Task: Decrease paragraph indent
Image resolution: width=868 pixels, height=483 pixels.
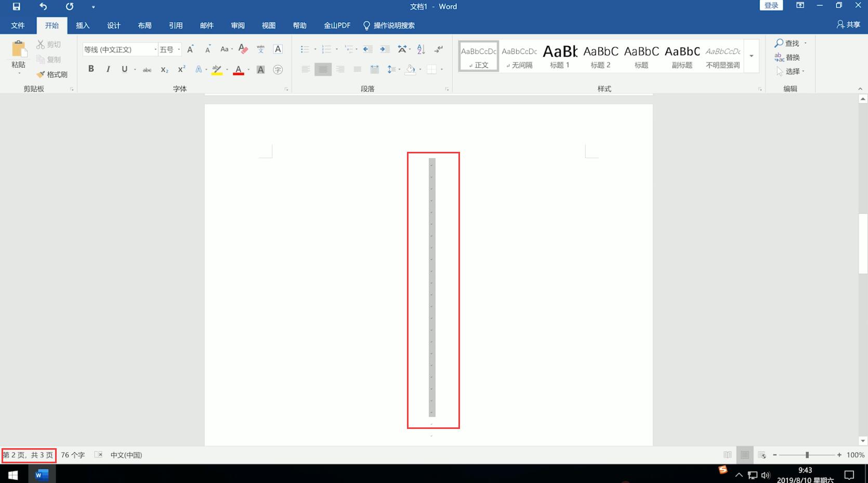Action: [367, 49]
